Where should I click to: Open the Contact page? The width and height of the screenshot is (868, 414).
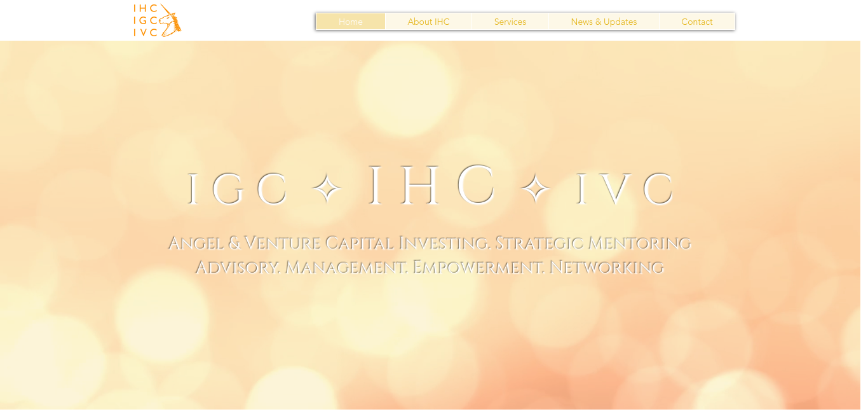click(697, 22)
